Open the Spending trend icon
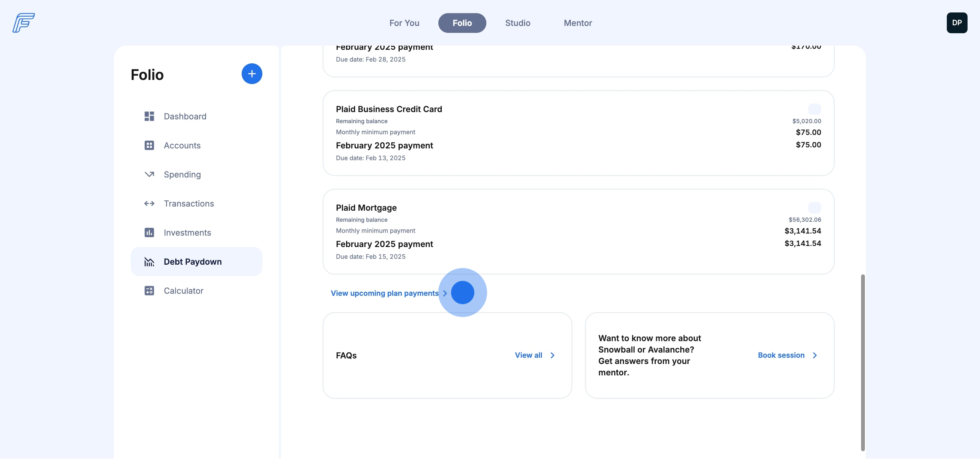980x465 pixels. 149,174
